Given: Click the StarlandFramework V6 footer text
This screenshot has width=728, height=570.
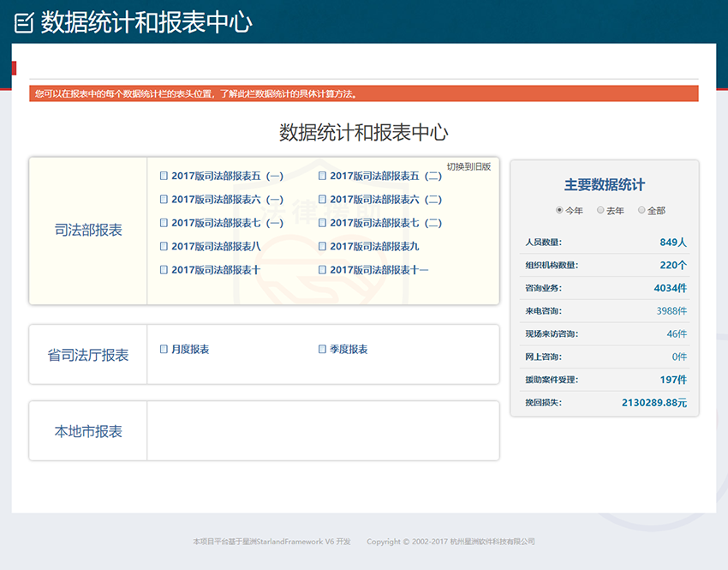Looking at the screenshot, I should 272,542.
